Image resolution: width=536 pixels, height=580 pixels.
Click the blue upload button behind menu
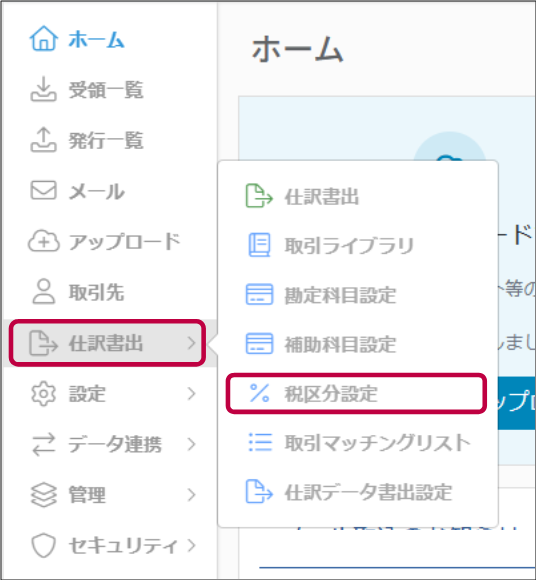click(517, 403)
